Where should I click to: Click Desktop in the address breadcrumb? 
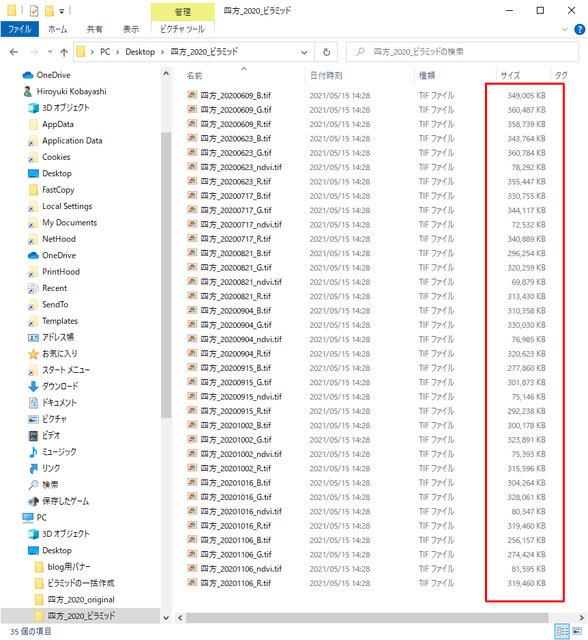tap(140, 52)
